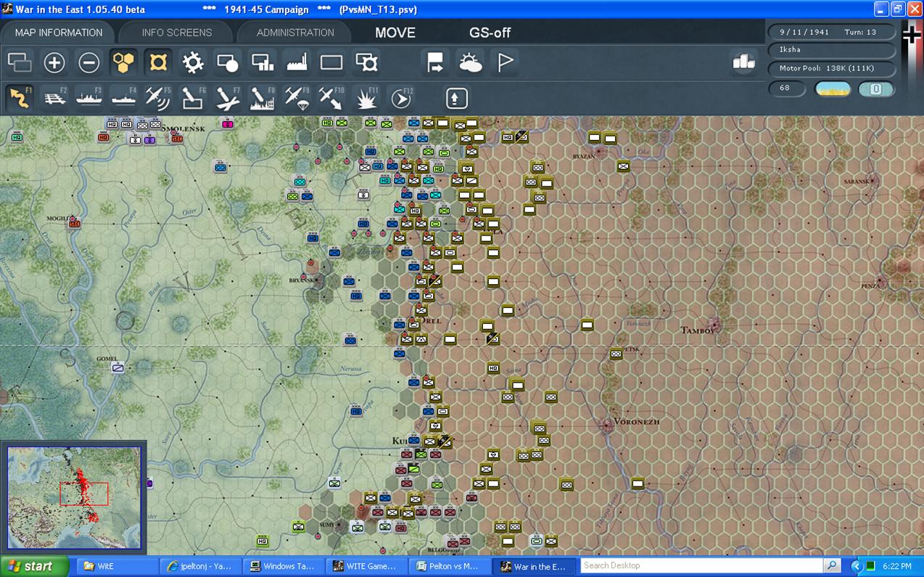
Task: Click the teal 0 indicator button
Action: point(876,89)
